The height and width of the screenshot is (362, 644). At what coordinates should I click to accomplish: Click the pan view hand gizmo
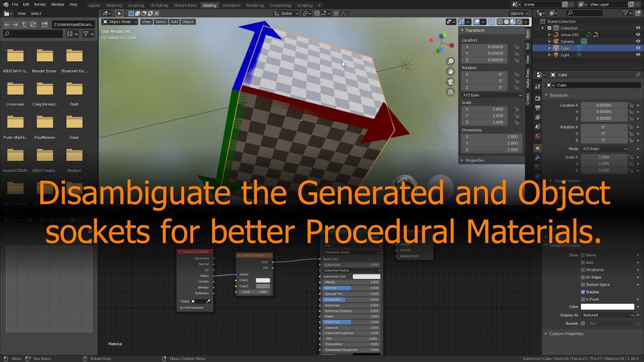[x=450, y=71]
